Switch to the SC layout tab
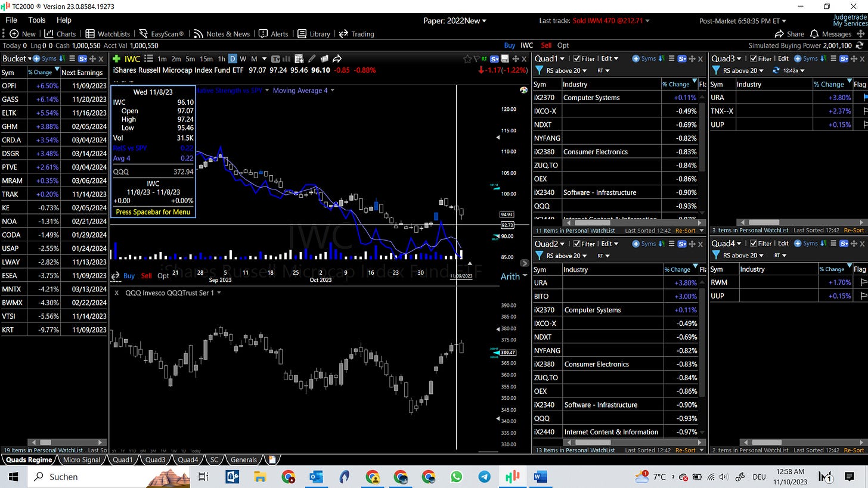This screenshot has height=488, width=868. pyautogui.click(x=214, y=459)
